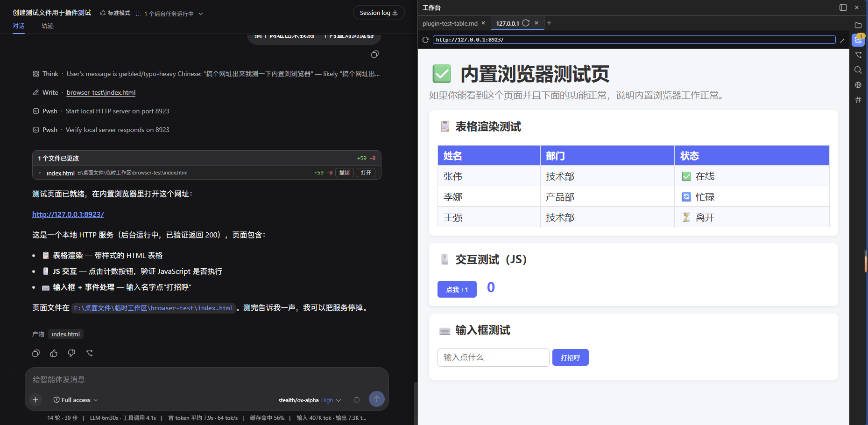Click the 部门 table header
868x425 pixels.
click(x=607, y=156)
